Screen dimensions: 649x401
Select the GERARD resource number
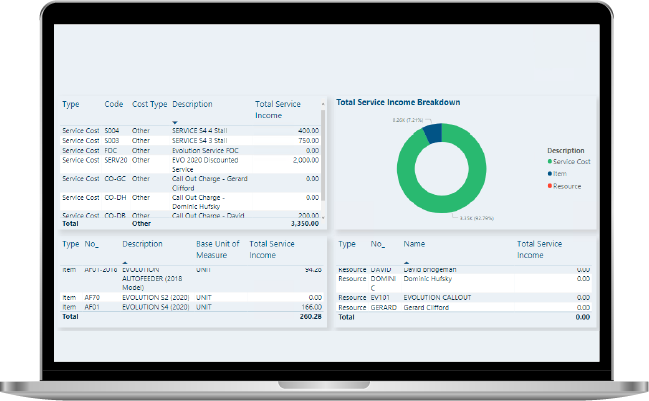(384, 307)
